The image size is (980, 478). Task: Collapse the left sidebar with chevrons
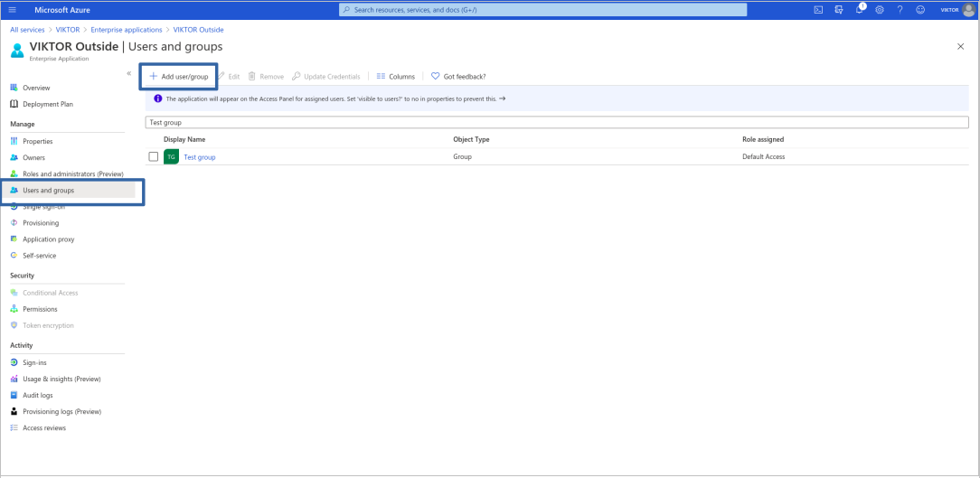[x=129, y=73]
